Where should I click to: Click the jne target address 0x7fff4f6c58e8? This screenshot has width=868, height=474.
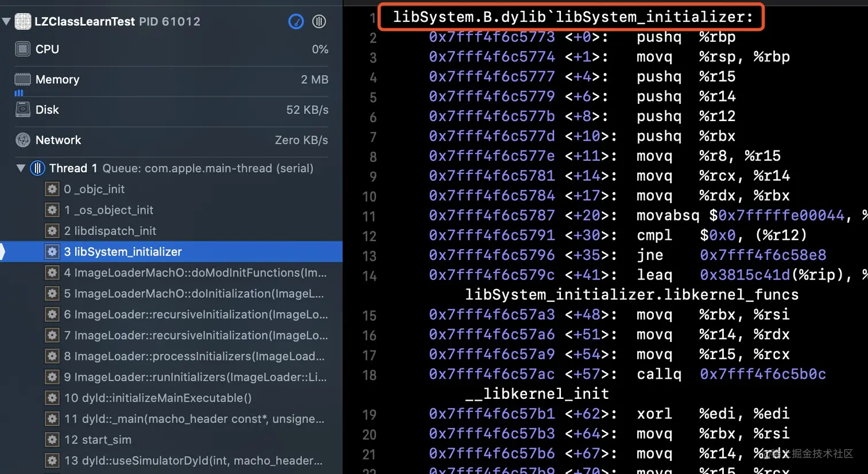click(763, 255)
